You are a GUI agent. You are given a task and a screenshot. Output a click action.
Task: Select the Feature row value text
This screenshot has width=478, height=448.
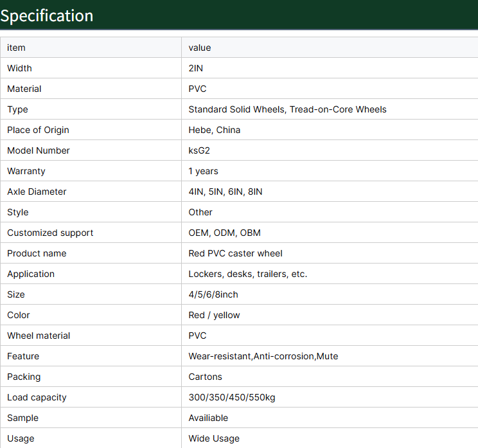(x=263, y=356)
